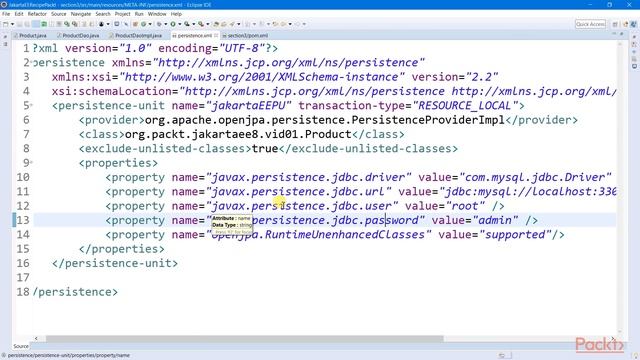This screenshot has width=640, height=360.
Task: Click the Forward navigation arrow icon
Action: click(x=298, y=24)
